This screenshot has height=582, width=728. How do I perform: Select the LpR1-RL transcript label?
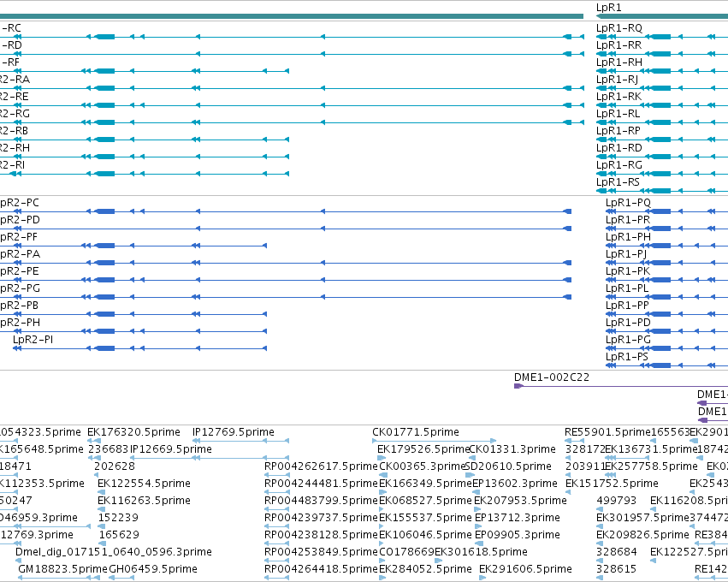click(618, 115)
